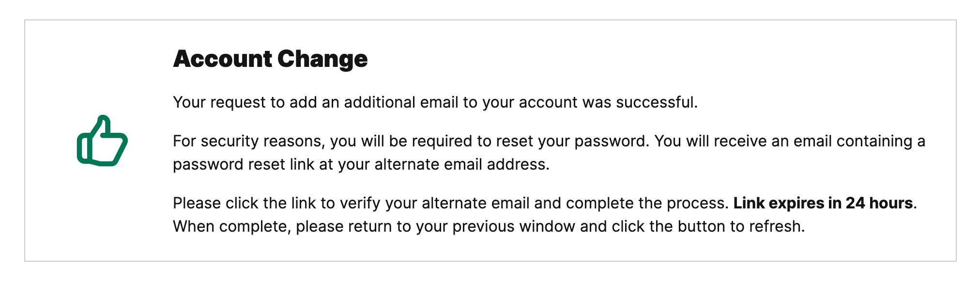
Task: Click the word 'Change' in the heading
Action: [322, 59]
